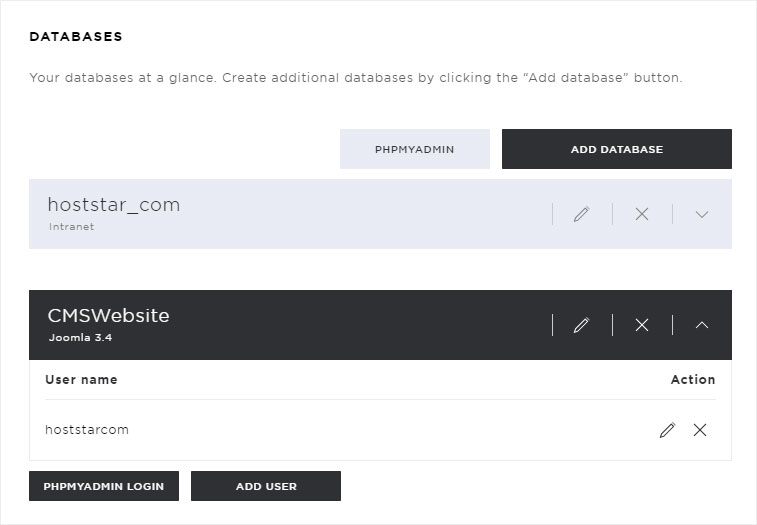
Task: Click the Action column header
Action: (693, 380)
